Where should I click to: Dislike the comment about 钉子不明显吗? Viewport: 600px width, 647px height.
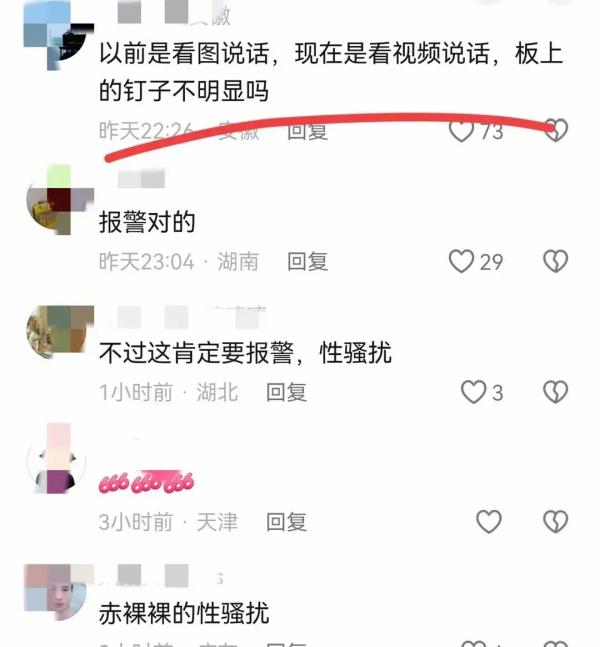[x=556, y=130]
